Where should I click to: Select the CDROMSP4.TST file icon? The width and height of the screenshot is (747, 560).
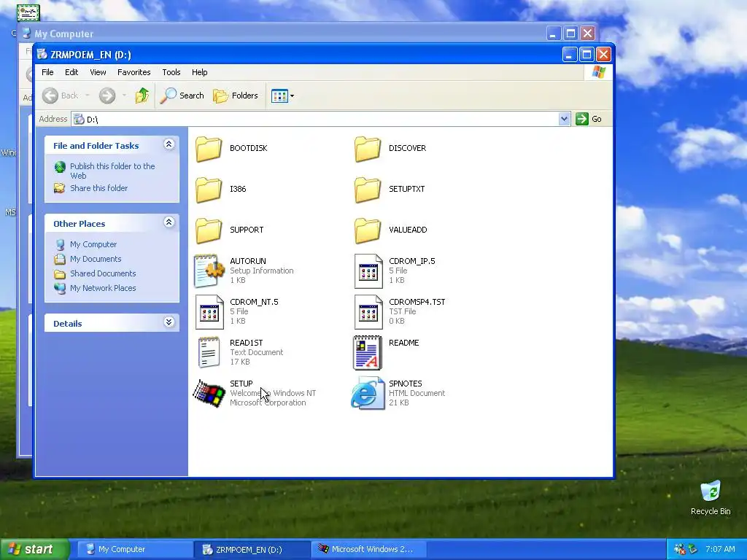point(368,312)
